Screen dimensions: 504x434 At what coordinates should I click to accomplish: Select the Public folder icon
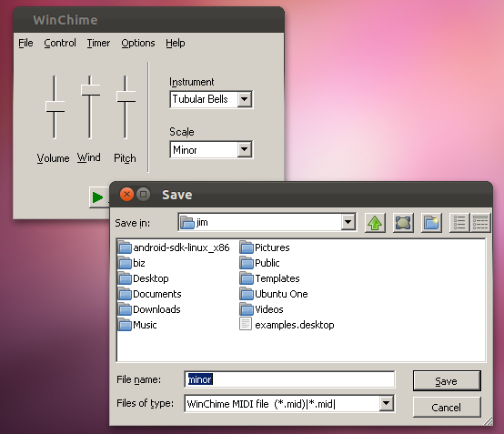coord(247,263)
